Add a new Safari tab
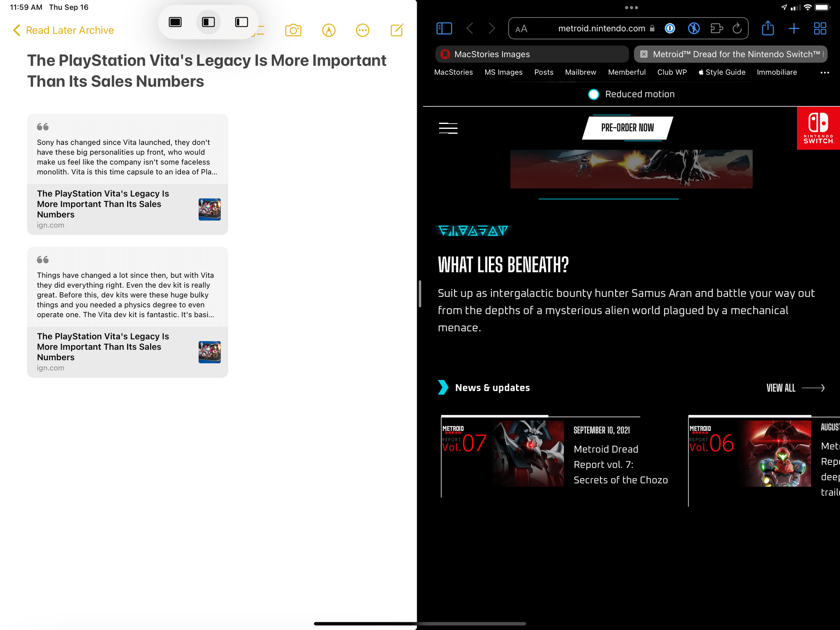840x630 pixels. pos(794,28)
